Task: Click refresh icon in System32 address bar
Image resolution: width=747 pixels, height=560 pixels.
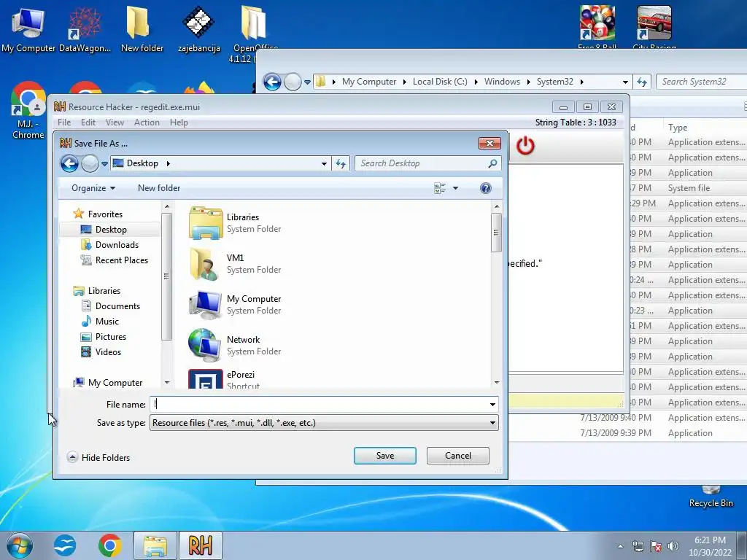Action: 642,82
